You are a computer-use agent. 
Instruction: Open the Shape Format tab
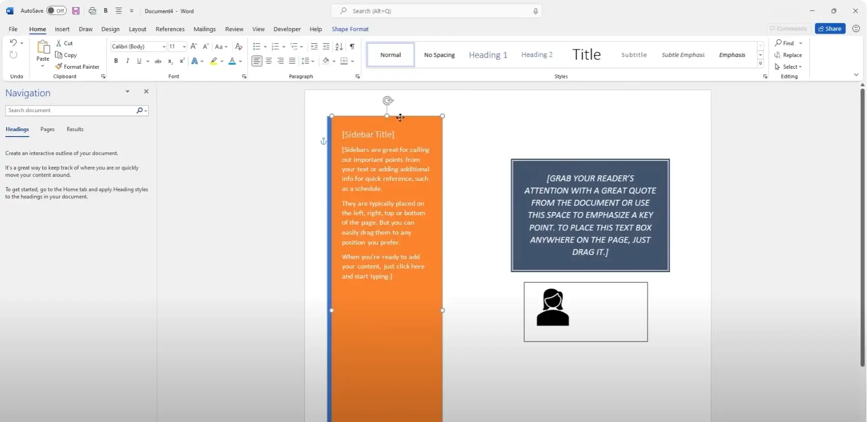(350, 29)
